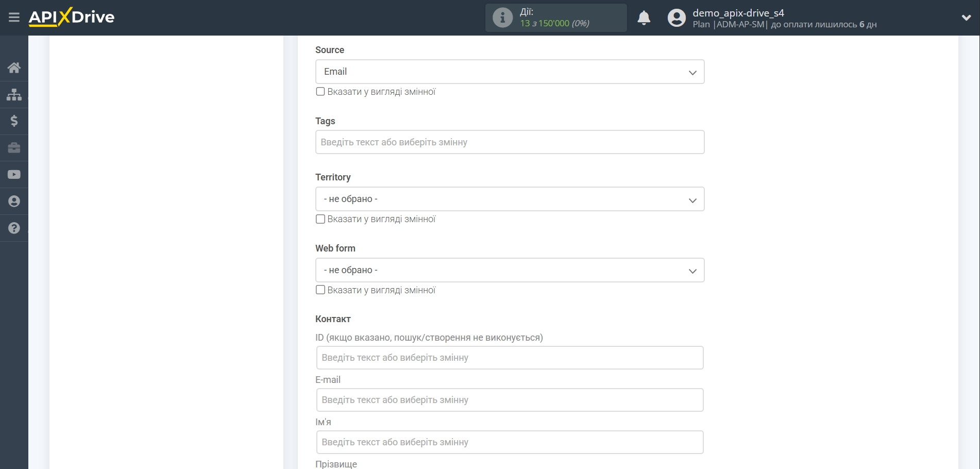Click the Tags input field
This screenshot has height=469, width=980.
510,142
